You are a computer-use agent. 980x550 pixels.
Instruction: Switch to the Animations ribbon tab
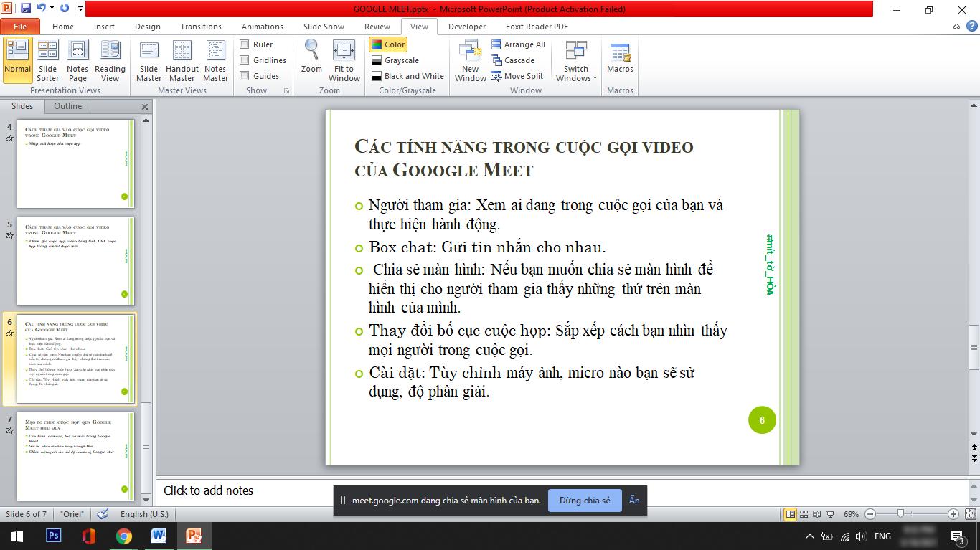tap(263, 27)
